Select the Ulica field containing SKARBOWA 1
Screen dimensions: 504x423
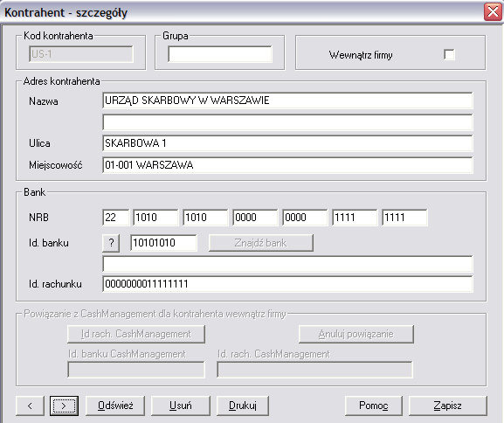tap(287, 143)
